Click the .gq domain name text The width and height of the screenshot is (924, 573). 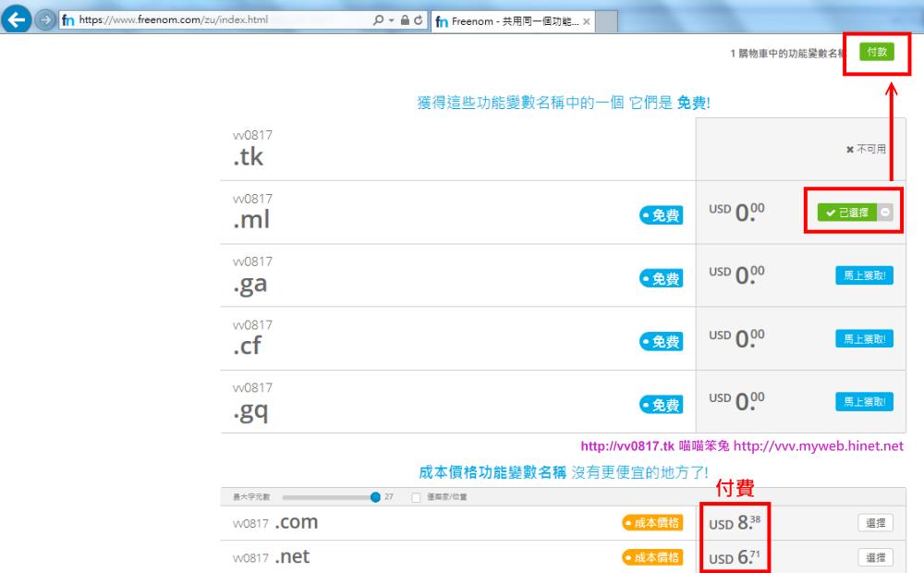pyautogui.click(x=251, y=411)
